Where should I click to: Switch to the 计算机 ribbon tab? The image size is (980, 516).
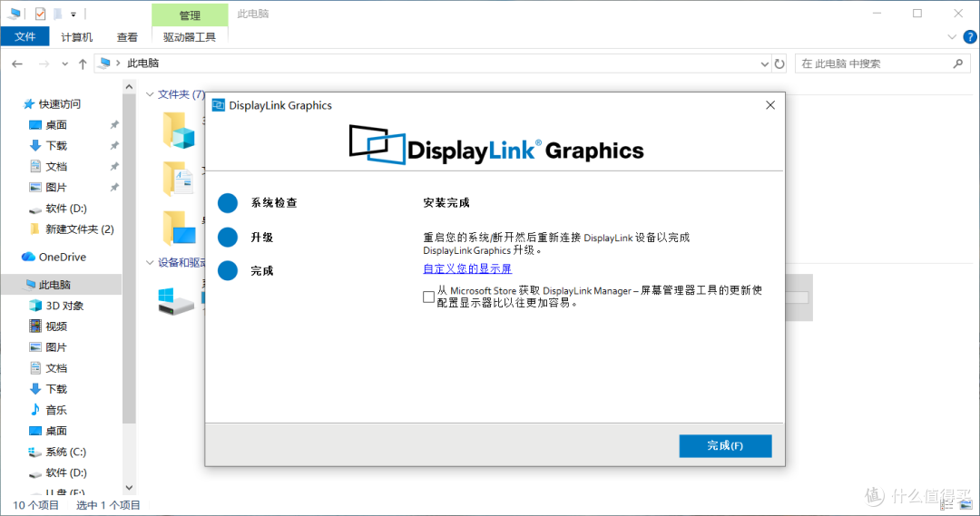pyautogui.click(x=76, y=37)
